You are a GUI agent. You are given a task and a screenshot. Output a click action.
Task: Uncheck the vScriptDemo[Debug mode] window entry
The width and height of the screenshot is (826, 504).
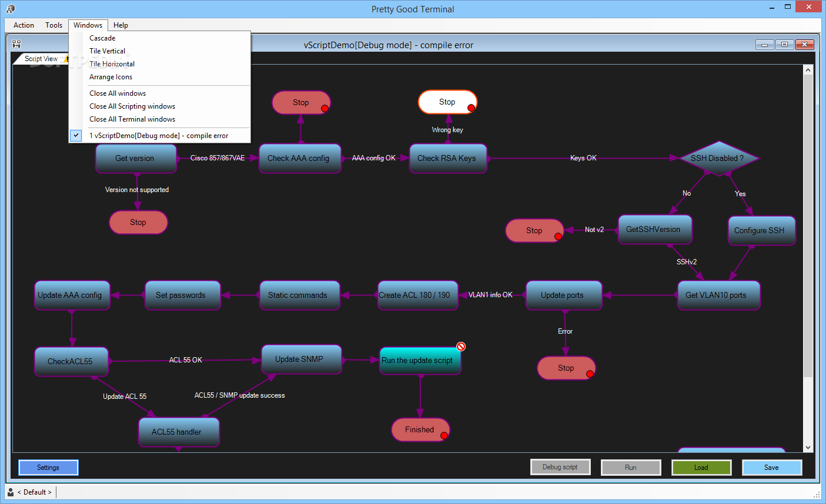pos(159,136)
